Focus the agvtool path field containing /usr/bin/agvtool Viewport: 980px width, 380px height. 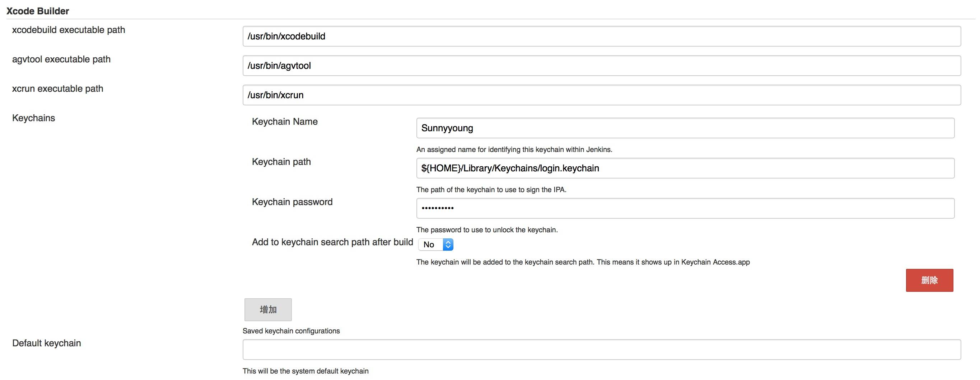(x=601, y=65)
